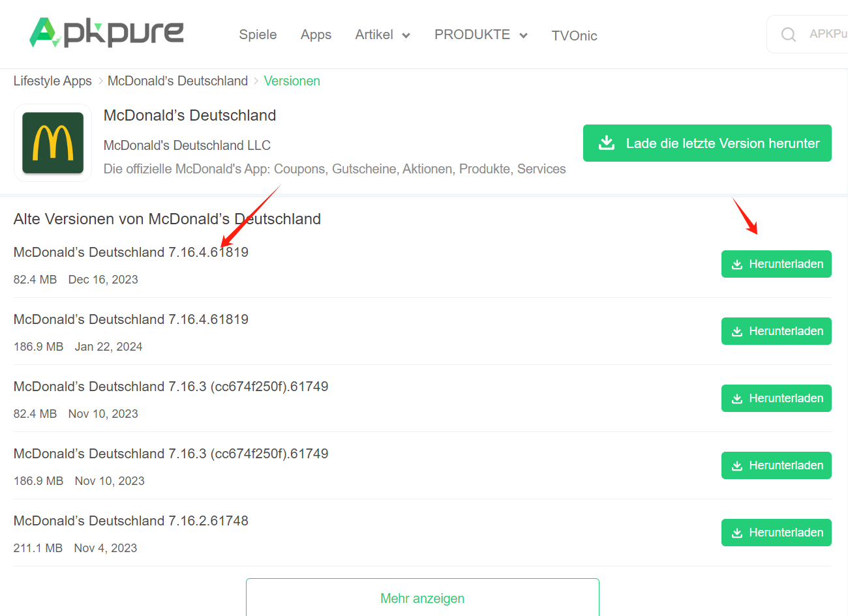Click the APKPure logo
Screen dimensions: 848x616
[106, 33]
